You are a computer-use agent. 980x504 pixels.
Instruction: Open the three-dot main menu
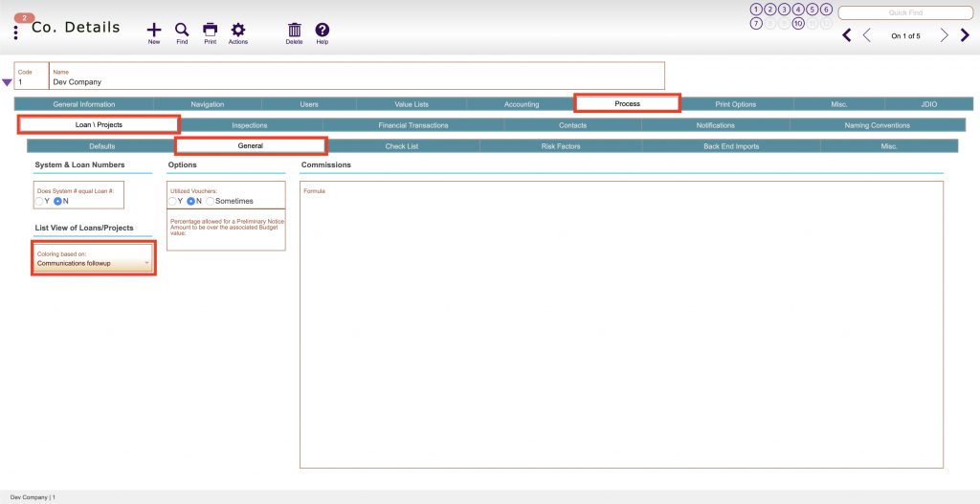[x=15, y=33]
